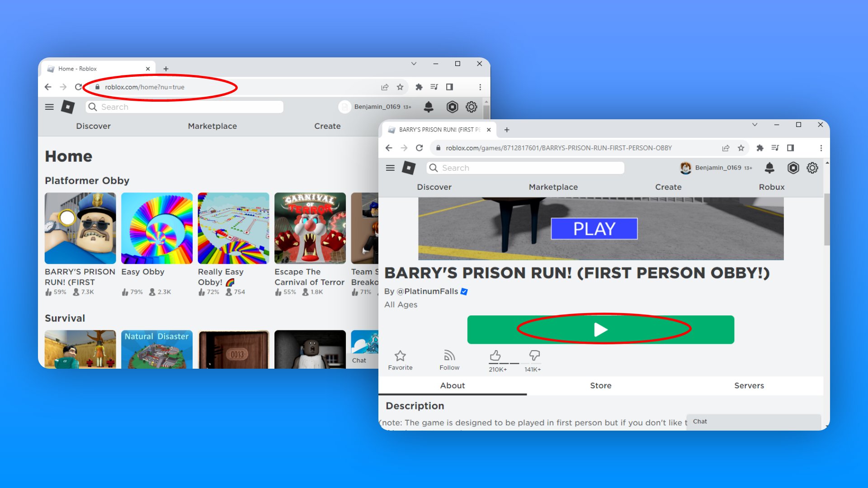Open notifications bell in Home window
The image size is (868, 488).
click(429, 107)
